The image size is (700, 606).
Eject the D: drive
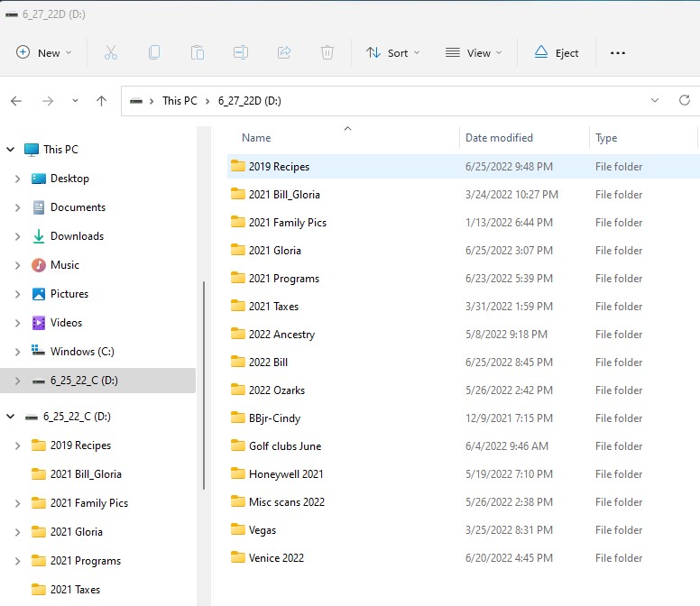557,52
